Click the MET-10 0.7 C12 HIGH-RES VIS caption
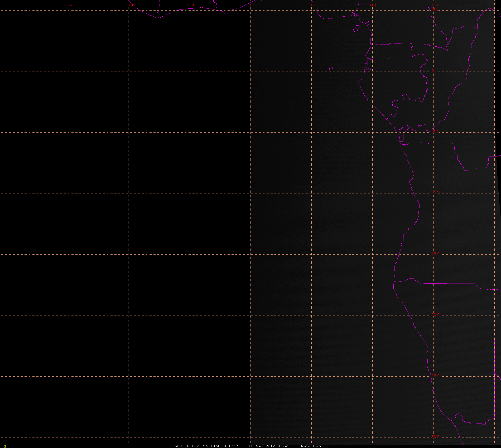501x448 pixels. [207, 446]
